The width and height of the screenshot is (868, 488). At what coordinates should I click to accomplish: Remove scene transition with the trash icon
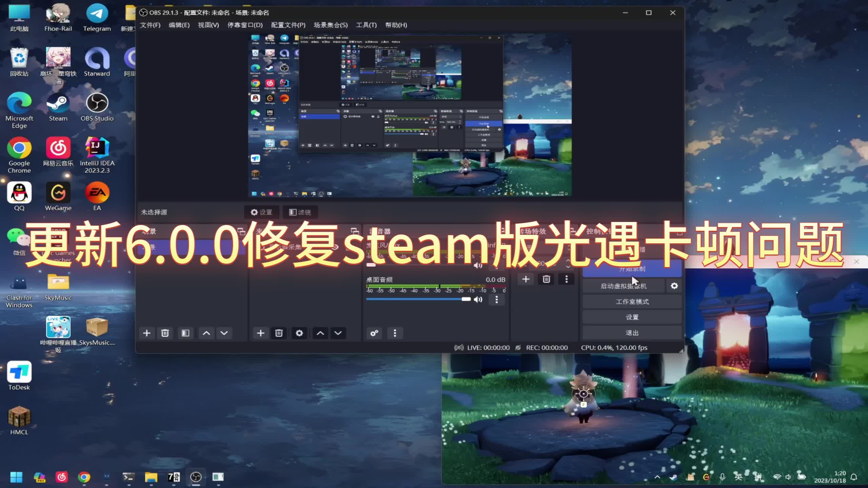[546, 279]
